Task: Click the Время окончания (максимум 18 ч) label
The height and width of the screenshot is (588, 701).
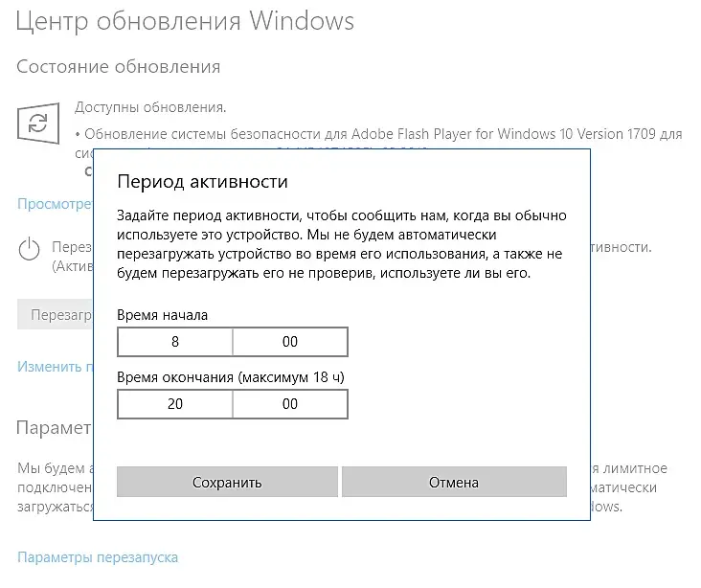Action: 230,377
